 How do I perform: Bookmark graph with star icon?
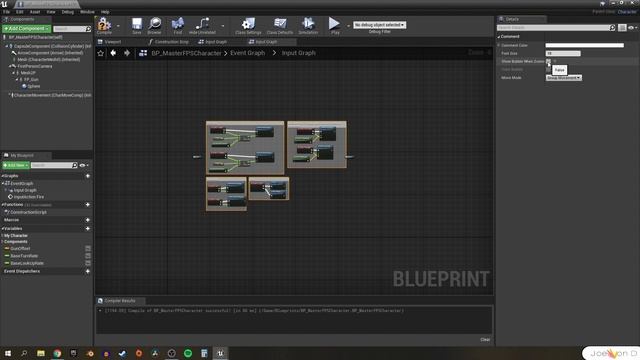(x=100, y=53)
